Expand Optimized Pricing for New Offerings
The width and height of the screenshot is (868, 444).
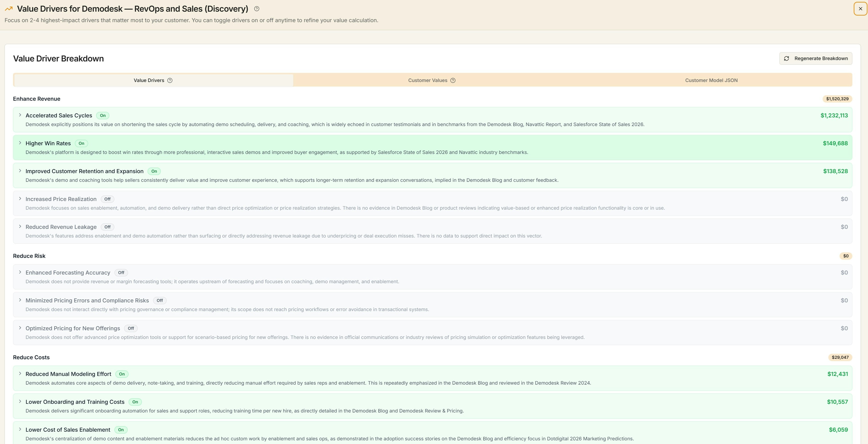click(x=20, y=328)
